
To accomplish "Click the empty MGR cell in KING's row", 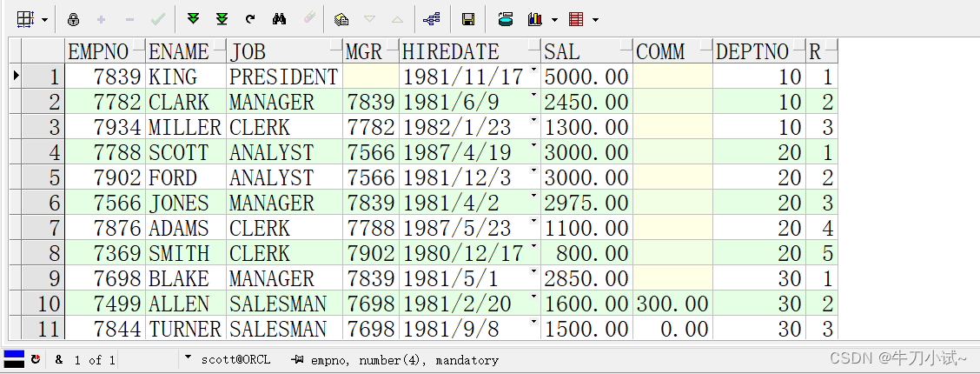I will pos(371,77).
